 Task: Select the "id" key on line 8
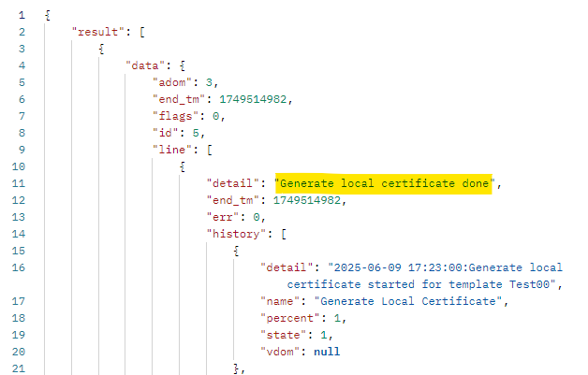coord(165,133)
